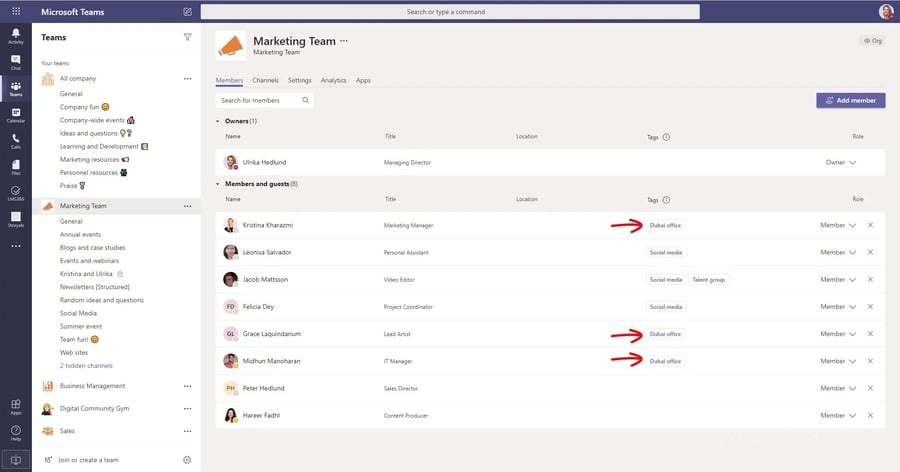Collapse the Owners section
The image size is (900, 472).
(x=218, y=121)
